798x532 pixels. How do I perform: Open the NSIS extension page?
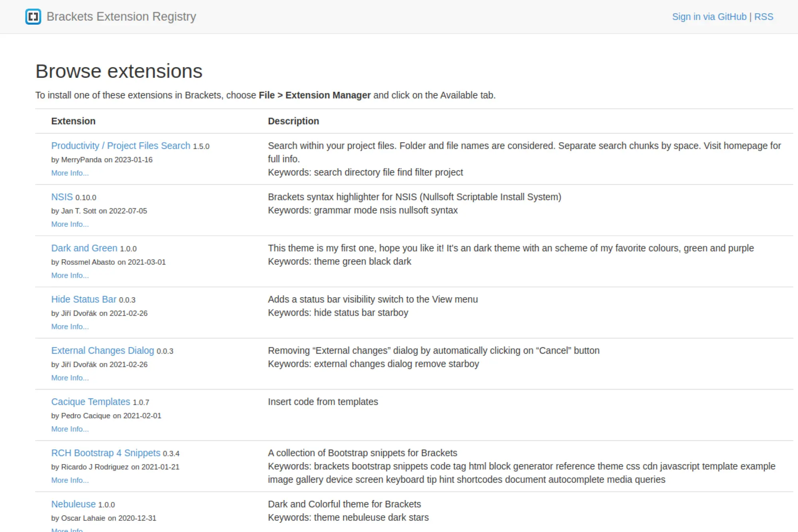coord(61,197)
